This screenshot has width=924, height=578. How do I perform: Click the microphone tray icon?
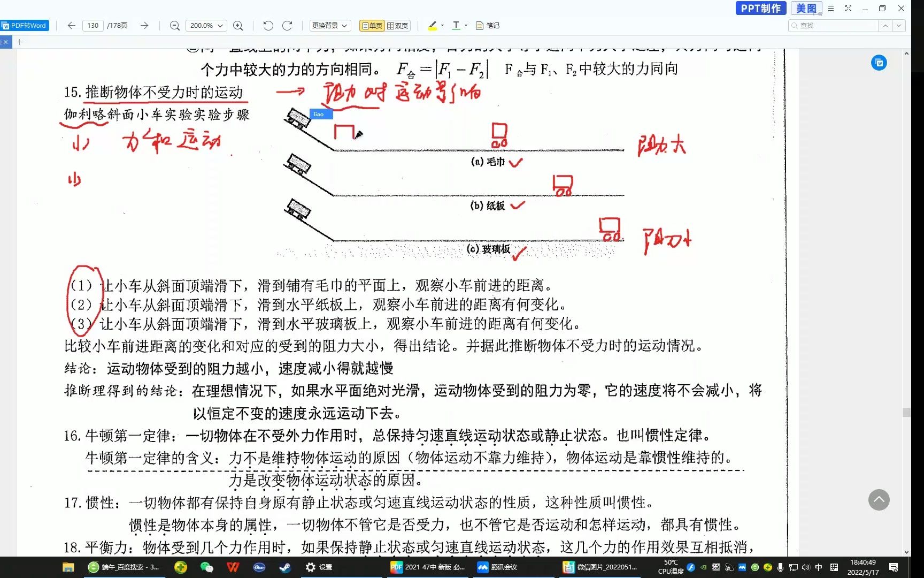click(780, 567)
